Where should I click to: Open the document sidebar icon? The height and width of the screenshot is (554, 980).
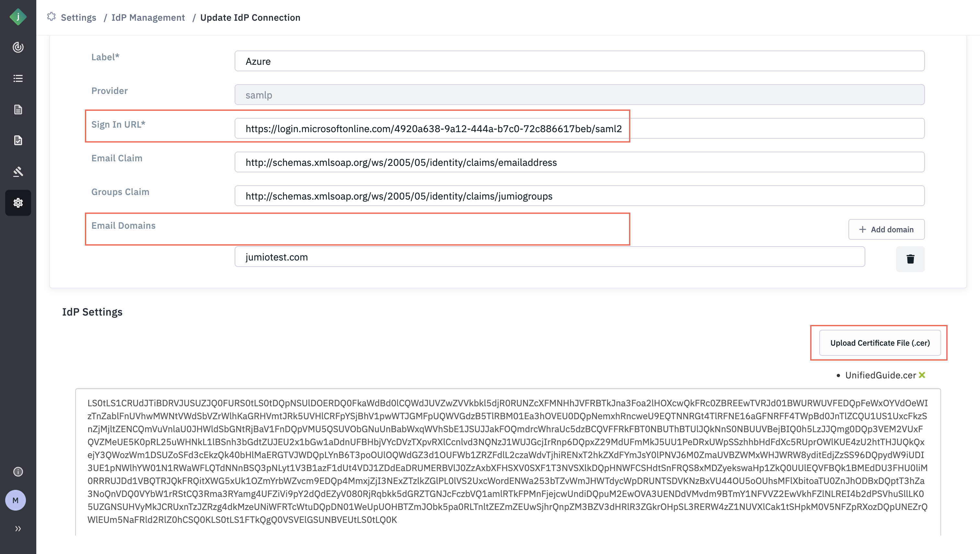tap(18, 110)
